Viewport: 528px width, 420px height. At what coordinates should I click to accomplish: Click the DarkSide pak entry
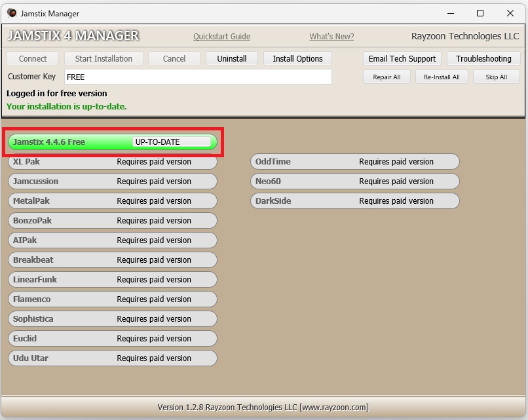354,201
